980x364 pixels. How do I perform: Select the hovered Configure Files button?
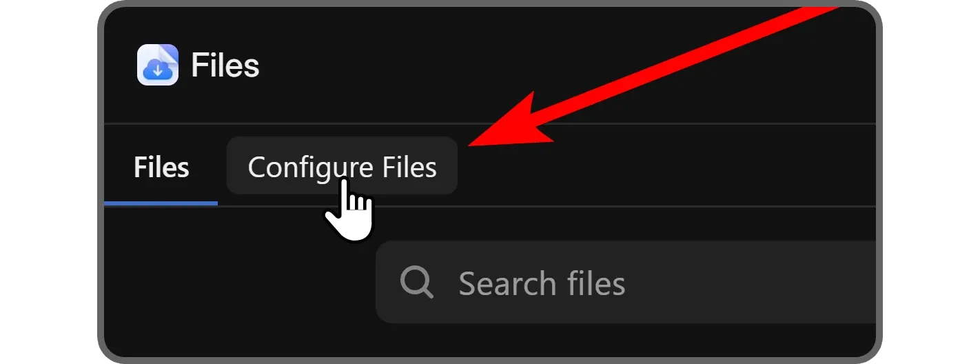click(x=342, y=168)
